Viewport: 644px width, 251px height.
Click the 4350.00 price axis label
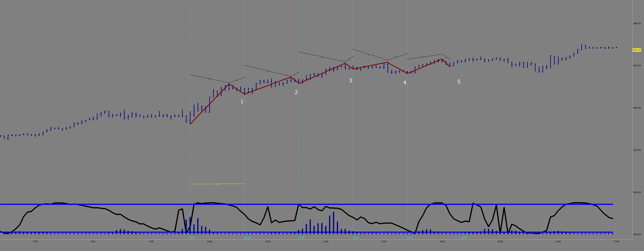click(637, 192)
